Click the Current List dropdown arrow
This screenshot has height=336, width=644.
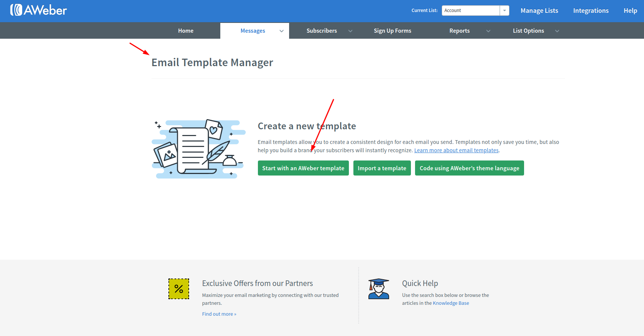505,11
